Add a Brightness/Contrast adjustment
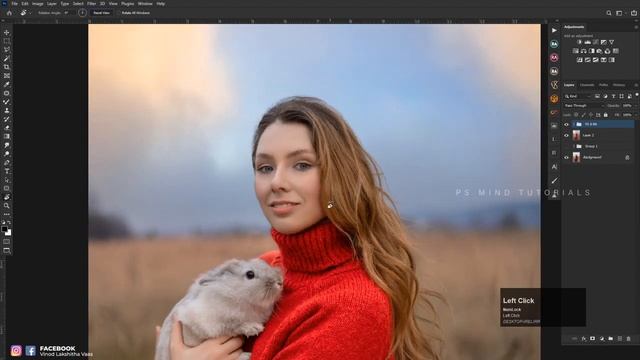The height and width of the screenshot is (360, 640). (x=579, y=42)
